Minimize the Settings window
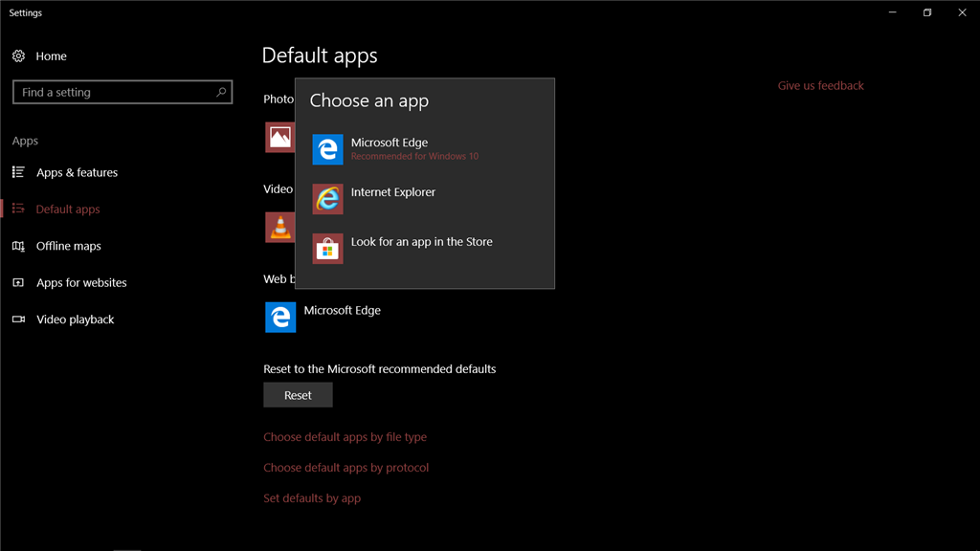This screenshot has height=551, width=980. click(x=893, y=12)
